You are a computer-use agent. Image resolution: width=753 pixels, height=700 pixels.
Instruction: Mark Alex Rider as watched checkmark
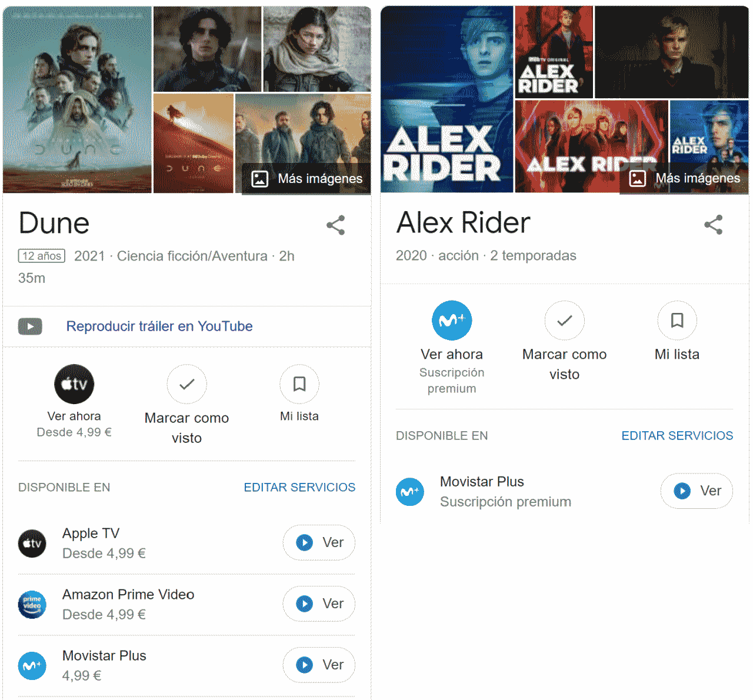[x=565, y=321]
